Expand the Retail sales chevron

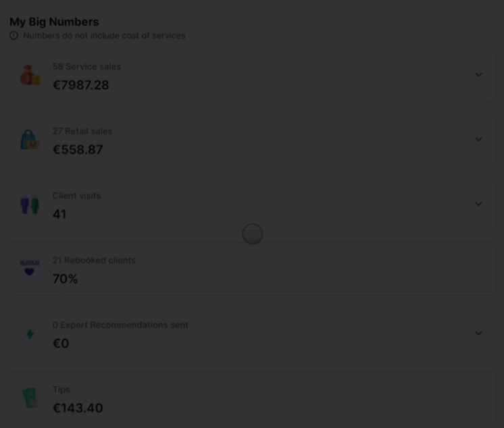(x=478, y=139)
